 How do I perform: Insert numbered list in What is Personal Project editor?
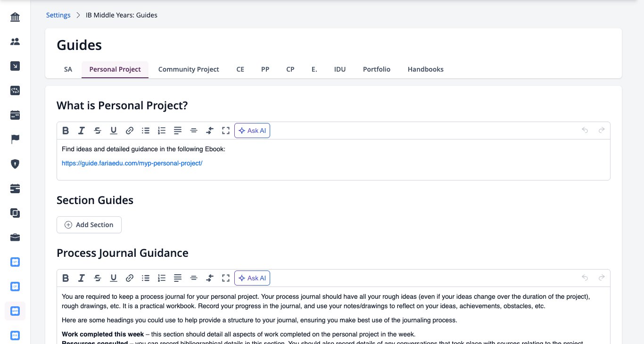tap(162, 131)
